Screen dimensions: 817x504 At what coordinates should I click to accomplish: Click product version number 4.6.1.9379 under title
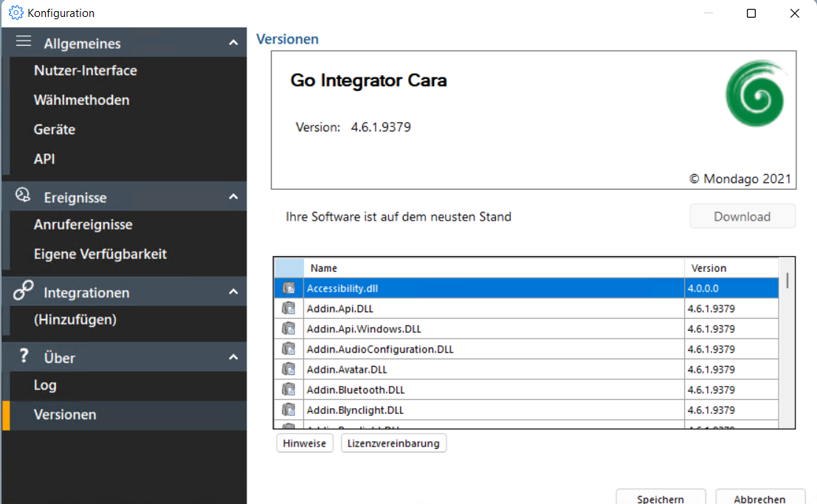[380, 127]
